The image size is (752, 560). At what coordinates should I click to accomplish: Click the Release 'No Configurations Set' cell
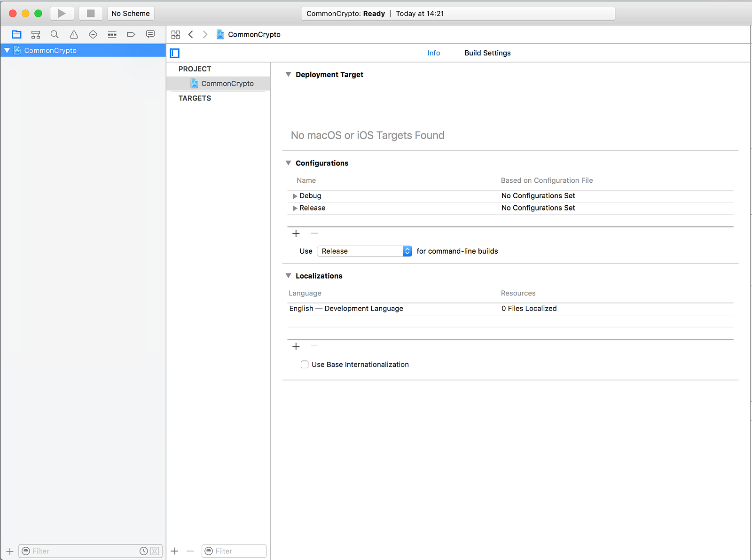(538, 208)
